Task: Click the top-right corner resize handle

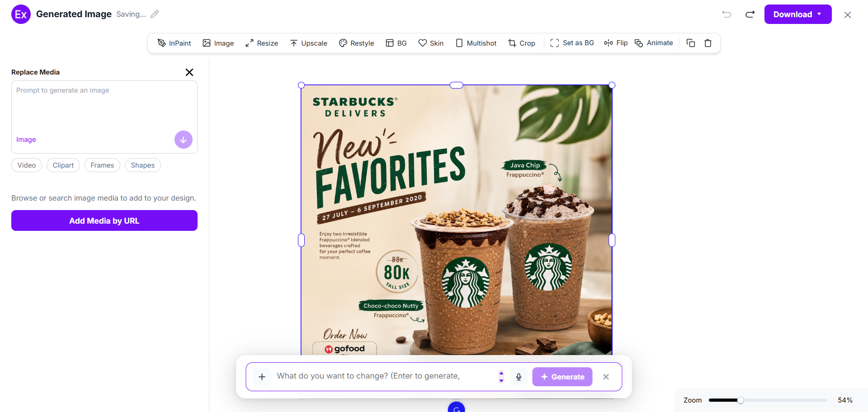Action: [612, 85]
